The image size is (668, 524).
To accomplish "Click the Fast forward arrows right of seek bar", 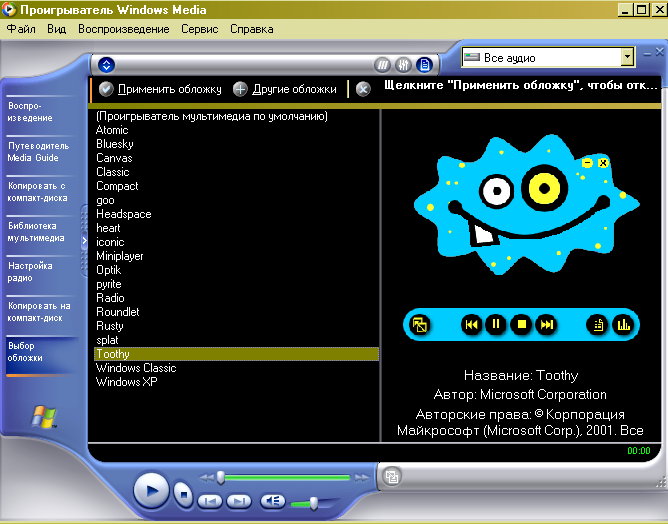I will click(361, 478).
